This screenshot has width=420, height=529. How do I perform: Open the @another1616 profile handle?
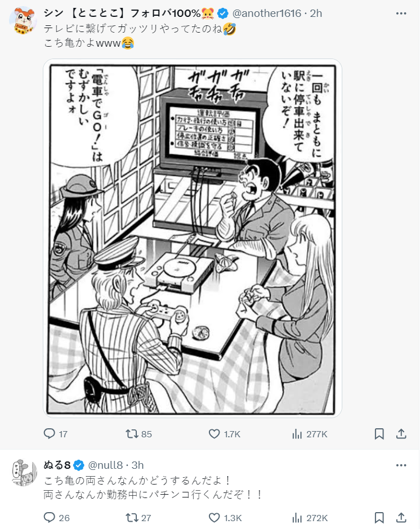click(x=266, y=13)
